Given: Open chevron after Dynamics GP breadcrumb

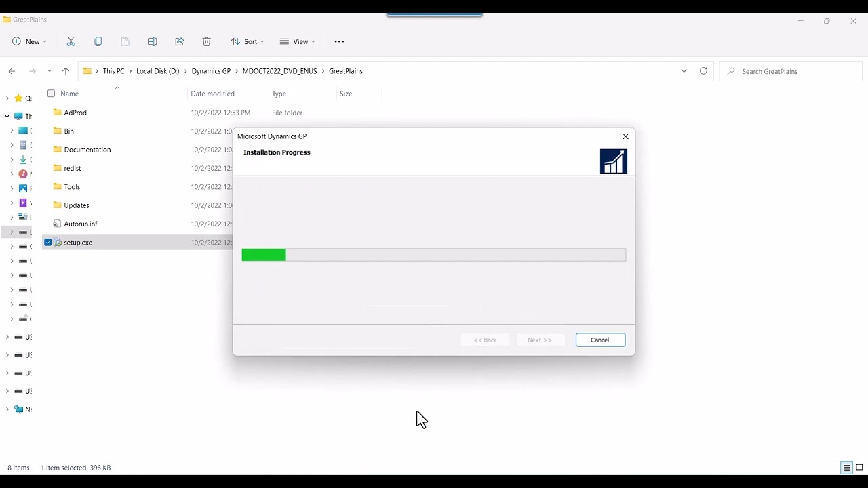Looking at the screenshot, I should (x=237, y=71).
